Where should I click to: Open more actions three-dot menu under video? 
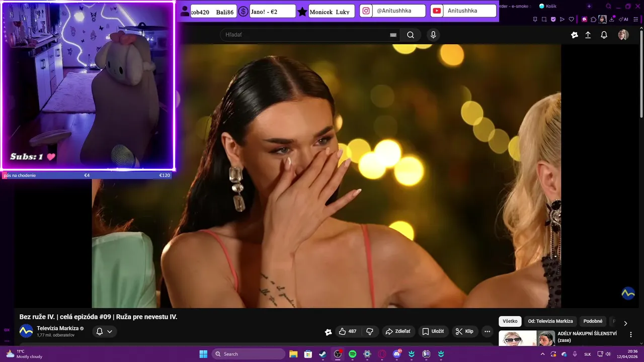tap(487, 331)
